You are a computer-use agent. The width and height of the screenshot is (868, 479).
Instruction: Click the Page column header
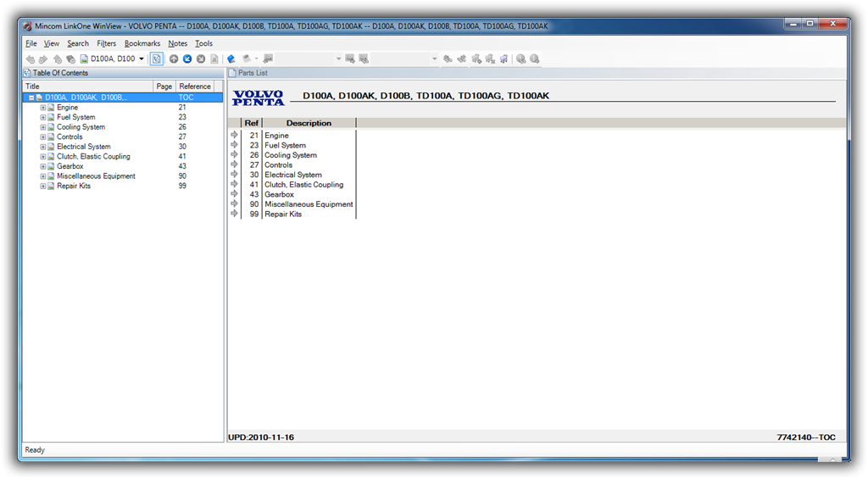pos(164,86)
